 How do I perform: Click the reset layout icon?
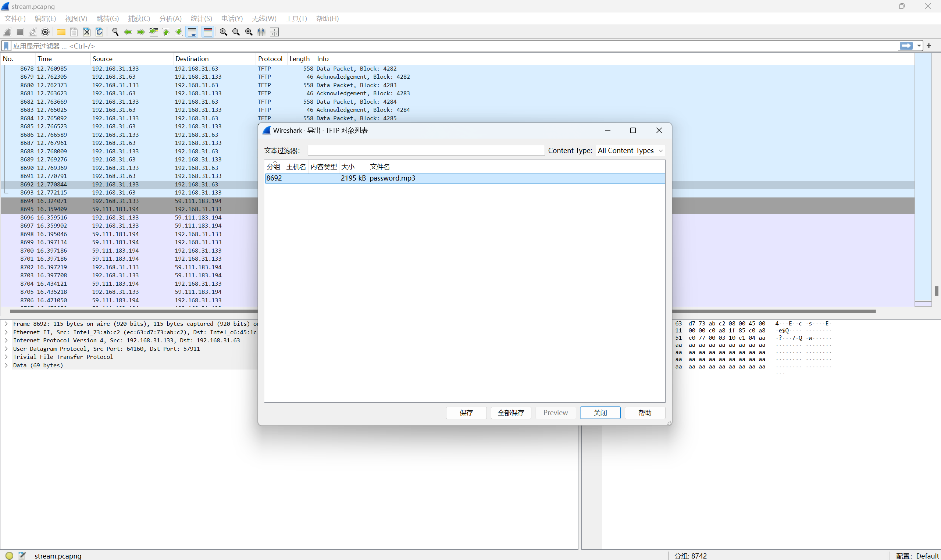pyautogui.click(x=274, y=32)
